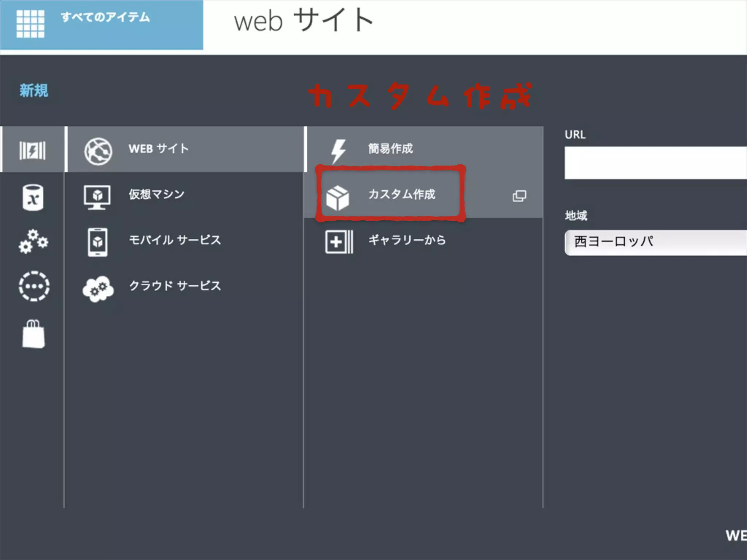The height and width of the screenshot is (560, 747).
Task: Click the 簡易作成 lightning bolt icon
Action: [x=338, y=150]
